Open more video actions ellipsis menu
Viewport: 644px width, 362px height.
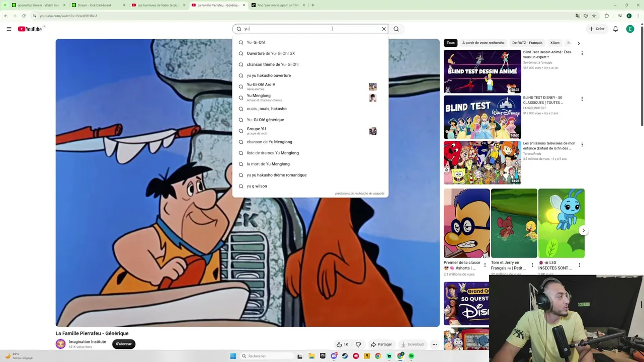(x=435, y=344)
